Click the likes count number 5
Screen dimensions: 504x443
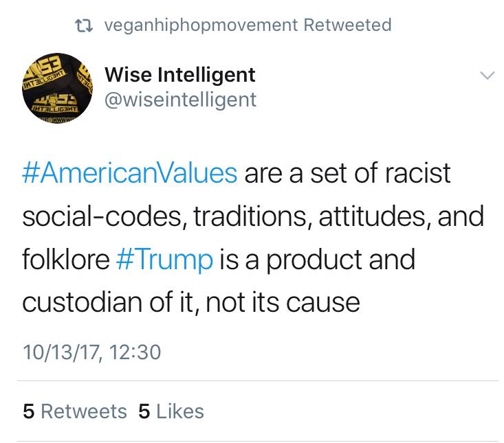click(x=144, y=411)
